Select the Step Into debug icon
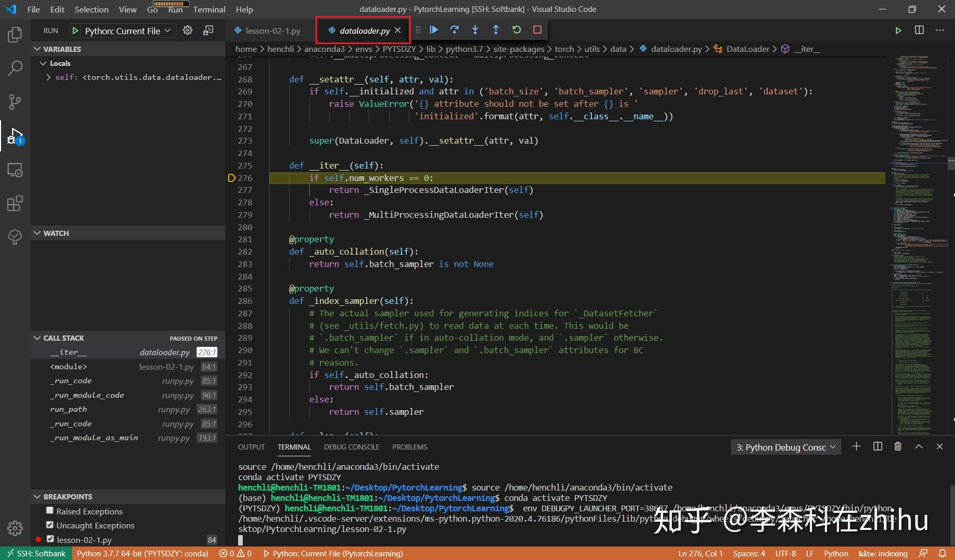 [x=475, y=30]
